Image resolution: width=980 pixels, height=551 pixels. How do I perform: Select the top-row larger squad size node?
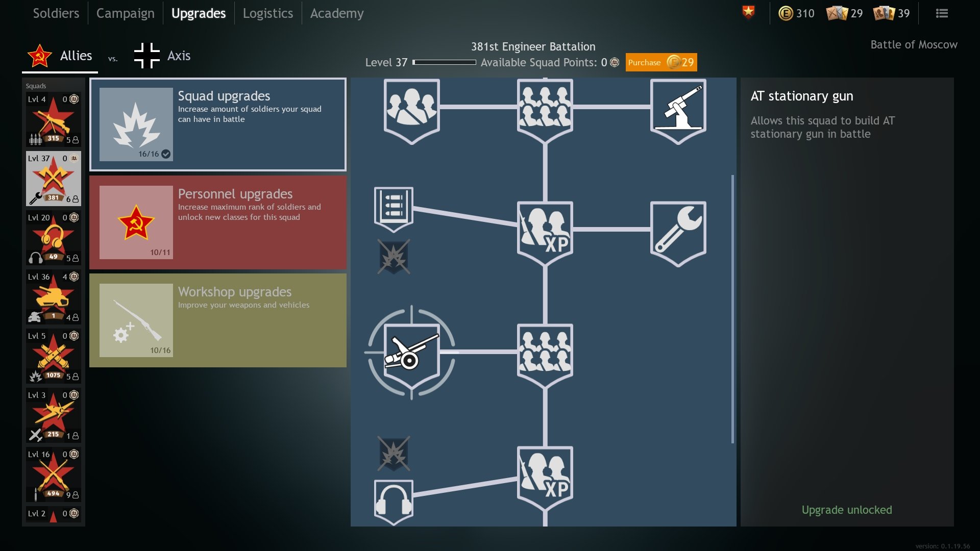click(545, 111)
